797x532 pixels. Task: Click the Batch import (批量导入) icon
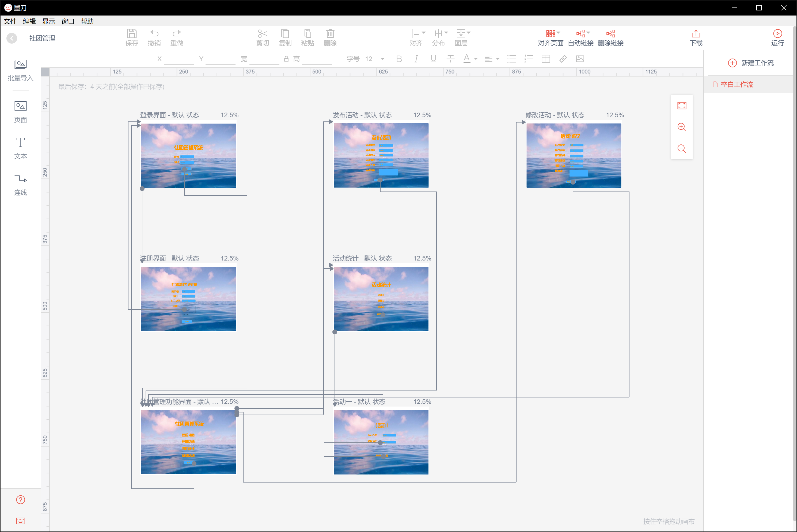tap(20, 64)
